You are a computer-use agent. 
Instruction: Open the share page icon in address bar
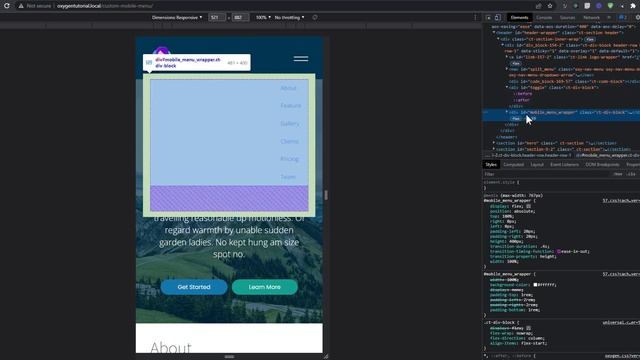539,6
